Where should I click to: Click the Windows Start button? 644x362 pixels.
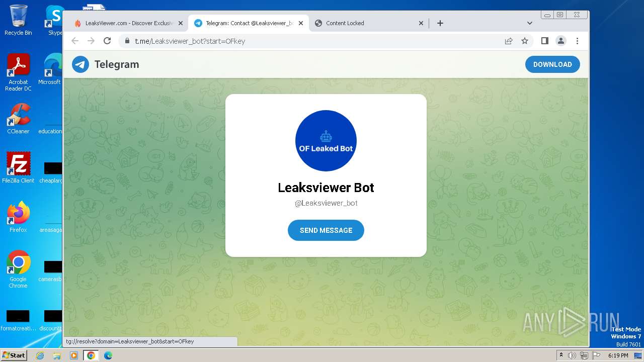(14, 355)
